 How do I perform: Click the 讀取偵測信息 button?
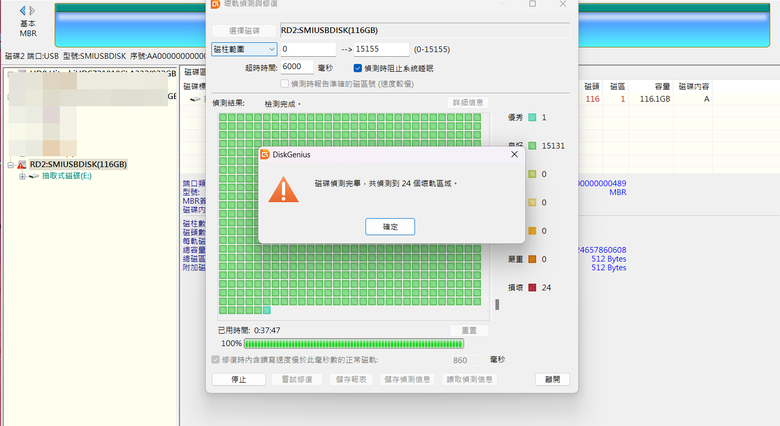coord(469,379)
